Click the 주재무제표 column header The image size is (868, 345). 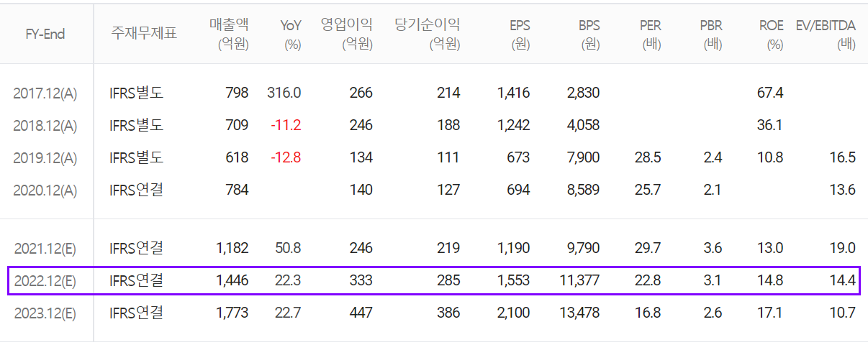pos(144,34)
